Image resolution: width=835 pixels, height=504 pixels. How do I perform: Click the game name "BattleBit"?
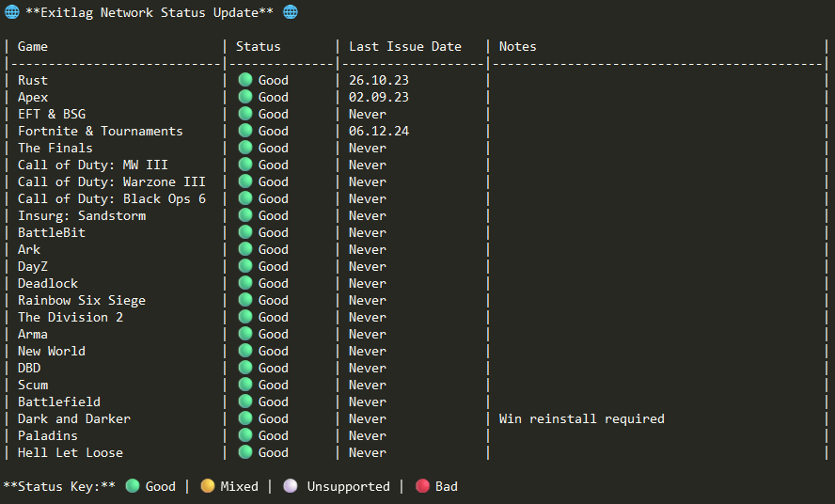[52, 233]
